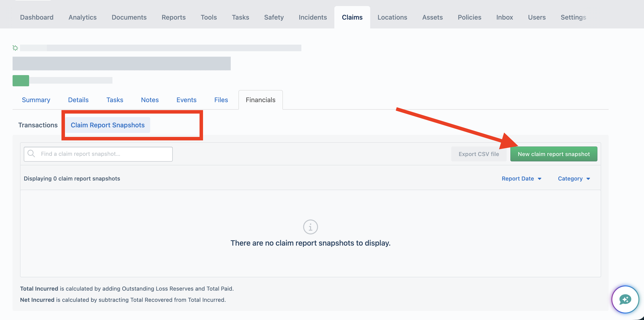
Task: Expand the Report Date sort dropdown
Action: click(521, 178)
